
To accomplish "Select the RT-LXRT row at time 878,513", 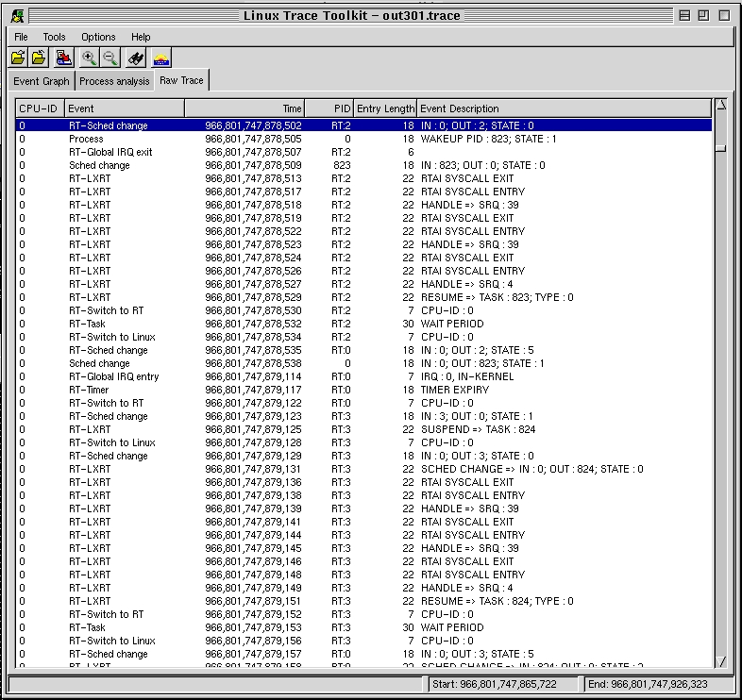I will click(x=363, y=178).
